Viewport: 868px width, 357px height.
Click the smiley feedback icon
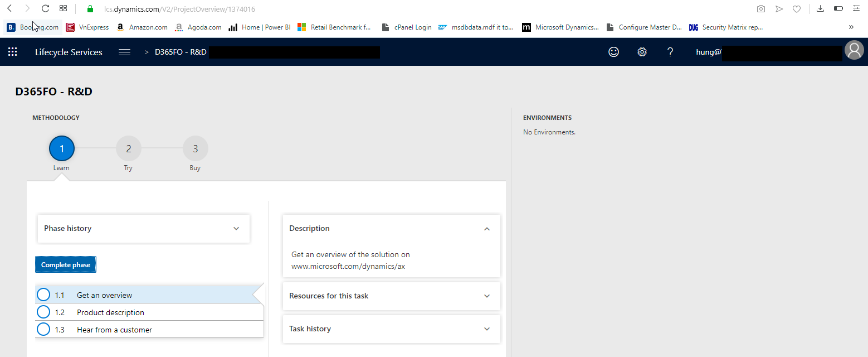[613, 52]
